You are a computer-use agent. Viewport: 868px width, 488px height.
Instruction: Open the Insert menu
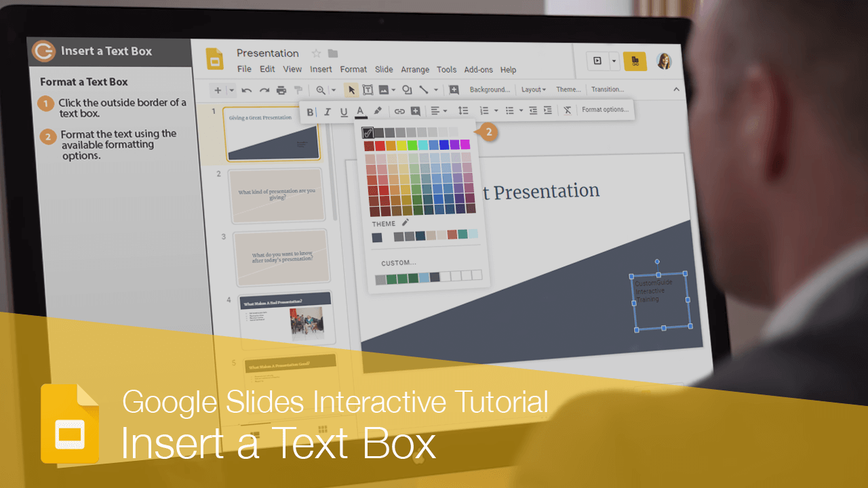click(x=321, y=69)
